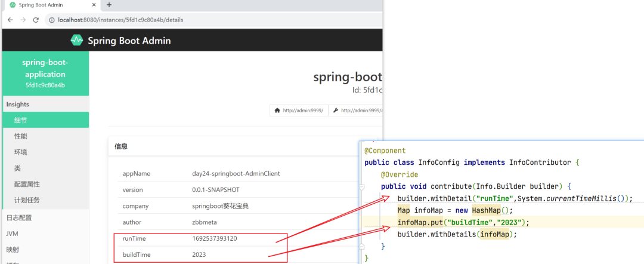Click the @Override annotation in code

pyautogui.click(x=400, y=175)
